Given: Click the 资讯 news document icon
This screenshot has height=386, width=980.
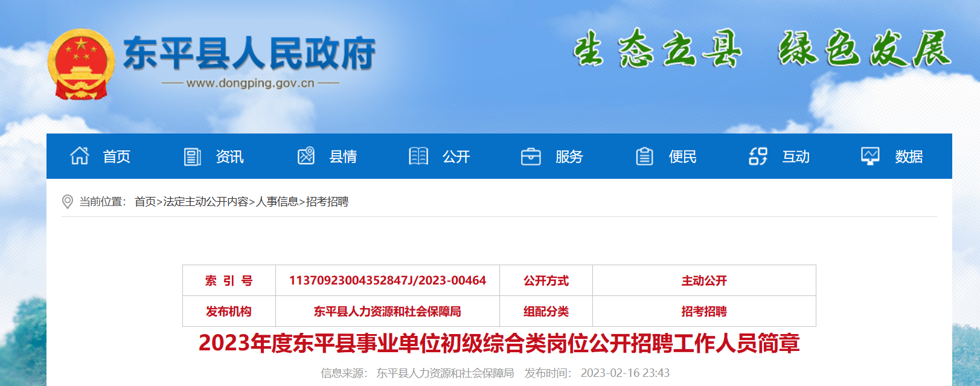Looking at the screenshot, I should [x=192, y=156].
